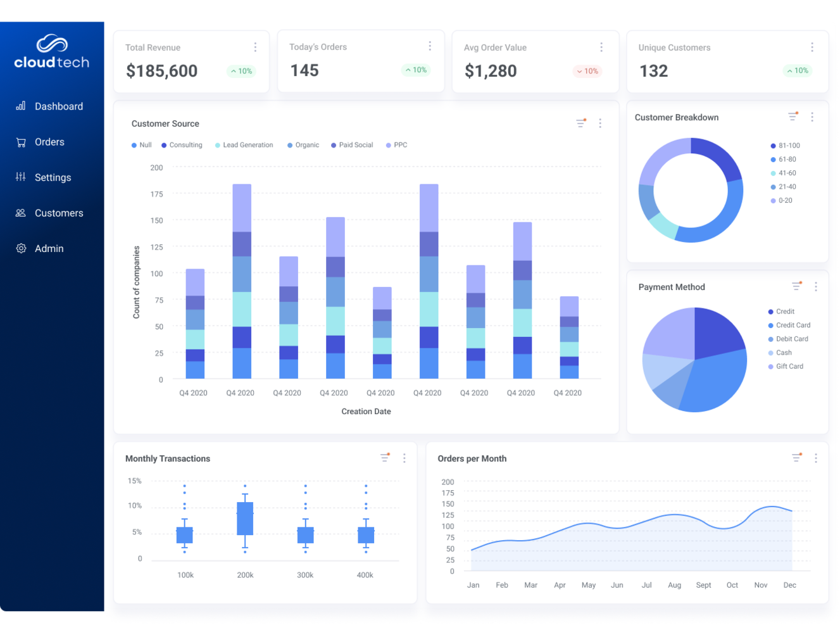The image size is (840, 625).
Task: Open the Orders shopping cart icon
Action: coord(20,142)
